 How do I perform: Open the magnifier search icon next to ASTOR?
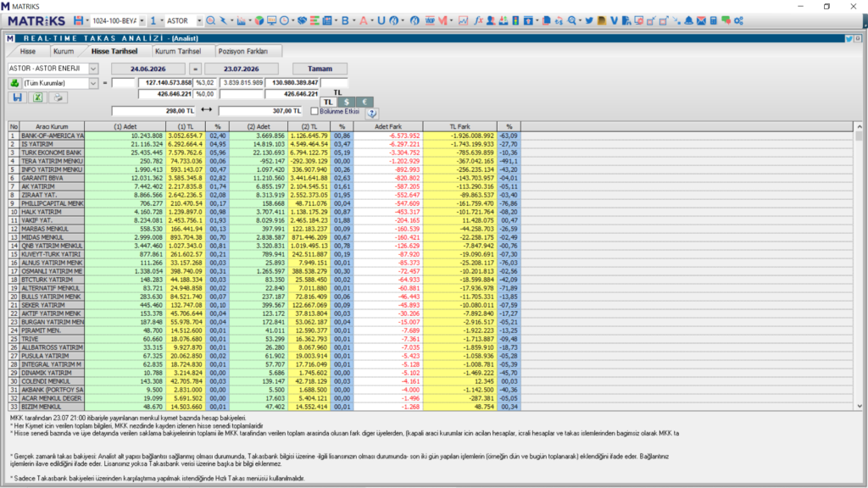click(211, 20)
